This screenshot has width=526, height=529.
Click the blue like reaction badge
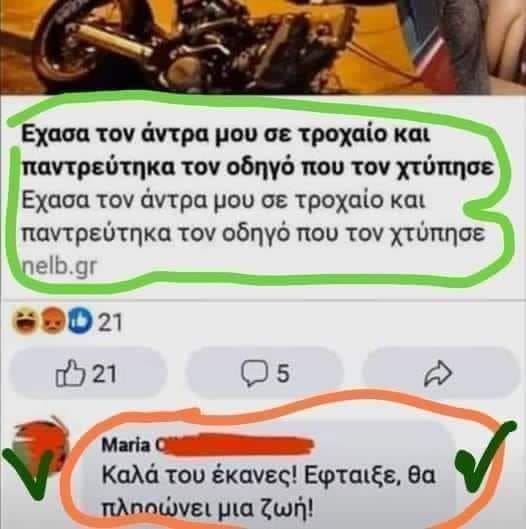(80, 321)
